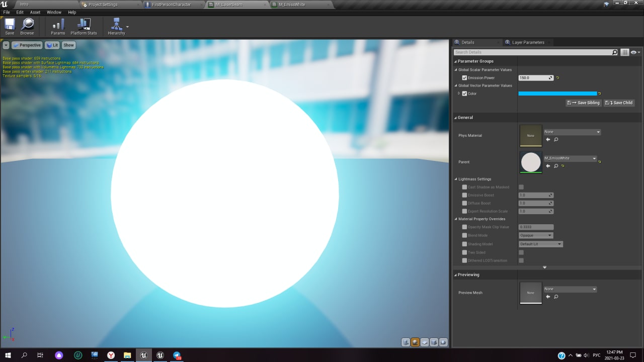This screenshot has height=362, width=644.
Task: Browse to Phys Material asset magnifier
Action: pos(556,139)
